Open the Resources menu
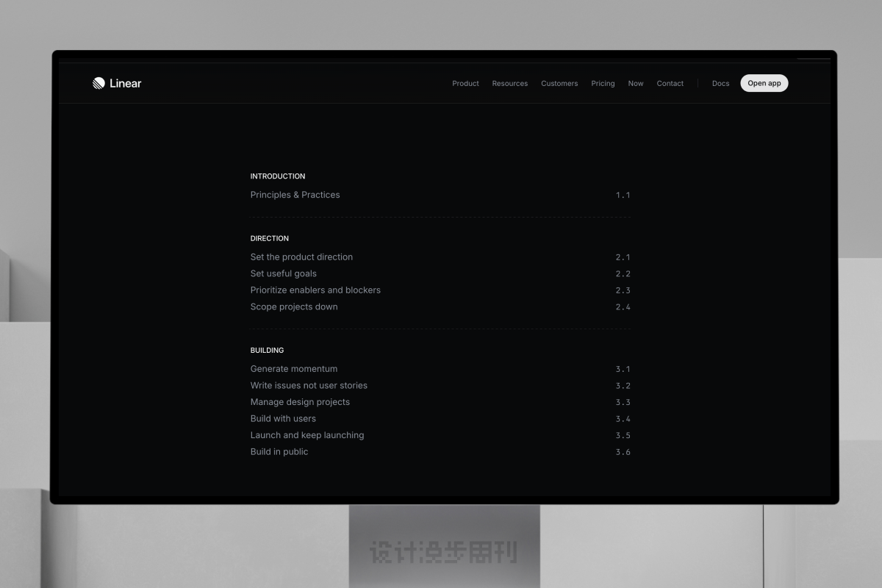The height and width of the screenshot is (588, 882). point(510,84)
